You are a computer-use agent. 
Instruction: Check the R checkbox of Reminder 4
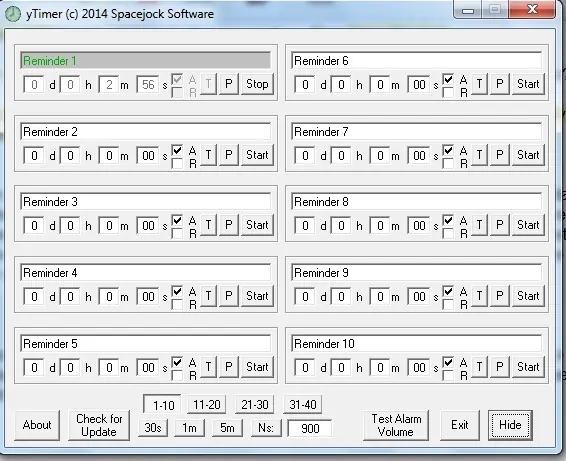pos(177,305)
